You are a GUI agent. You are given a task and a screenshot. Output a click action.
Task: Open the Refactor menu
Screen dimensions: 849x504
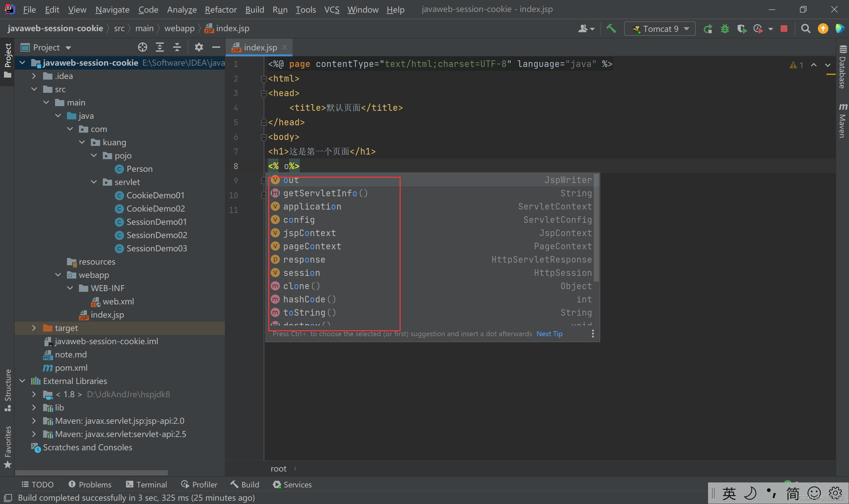pos(221,10)
